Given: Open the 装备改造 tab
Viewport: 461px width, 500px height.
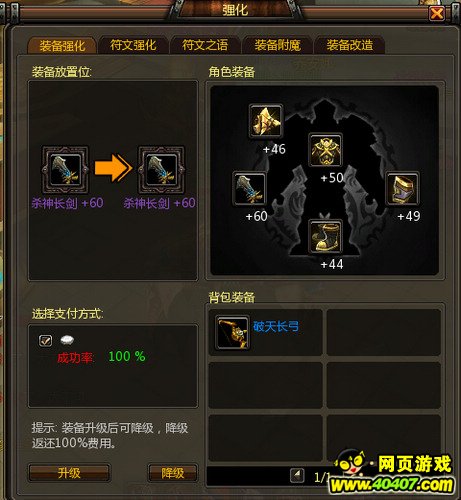Looking at the screenshot, I should point(350,45).
